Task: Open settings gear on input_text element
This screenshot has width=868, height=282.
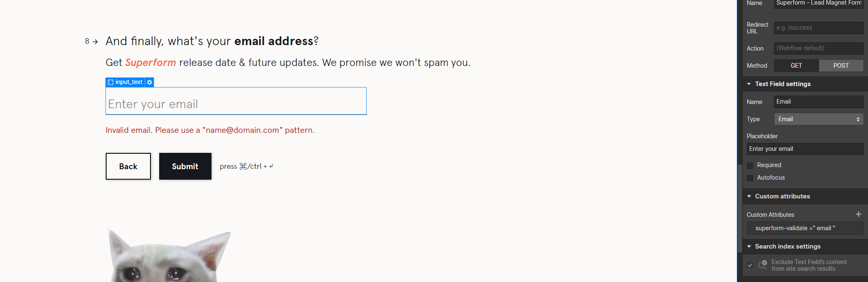Action: (150, 82)
